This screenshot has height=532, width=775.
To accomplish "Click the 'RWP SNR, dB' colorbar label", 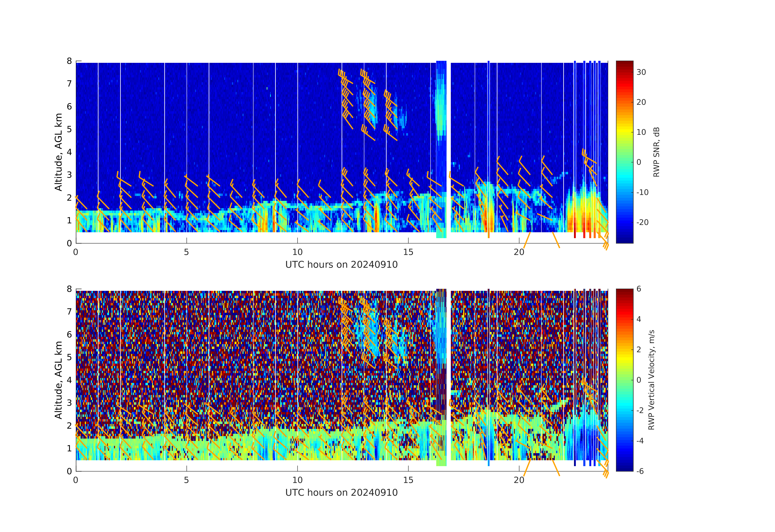I will coord(656,152).
